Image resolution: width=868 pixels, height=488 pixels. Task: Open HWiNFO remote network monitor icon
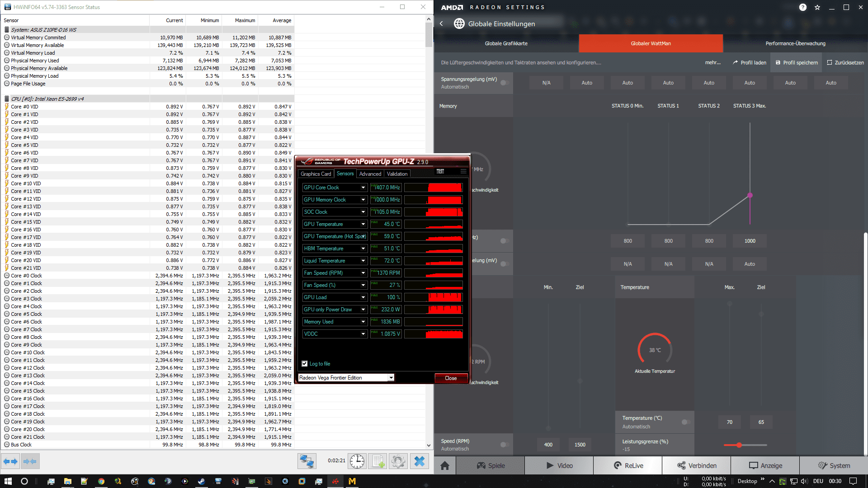click(307, 461)
